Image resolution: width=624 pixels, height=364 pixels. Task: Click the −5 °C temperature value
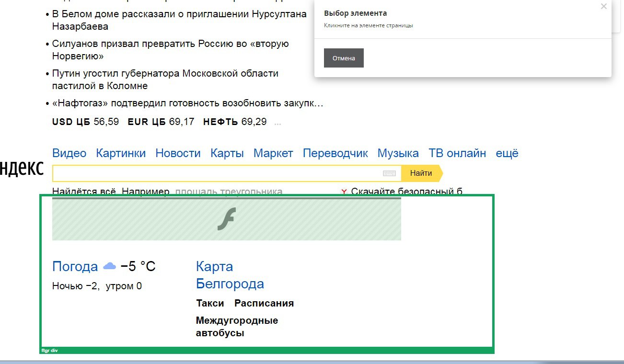coord(138,266)
